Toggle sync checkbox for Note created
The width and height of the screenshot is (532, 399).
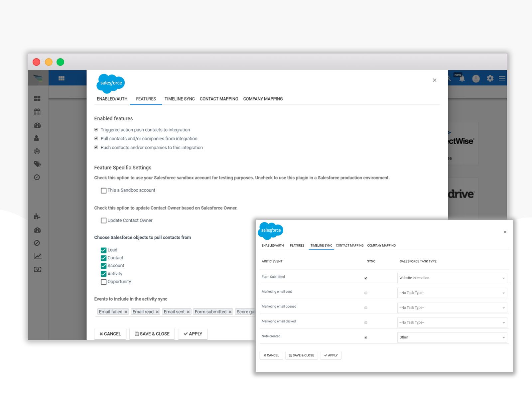[x=366, y=337]
